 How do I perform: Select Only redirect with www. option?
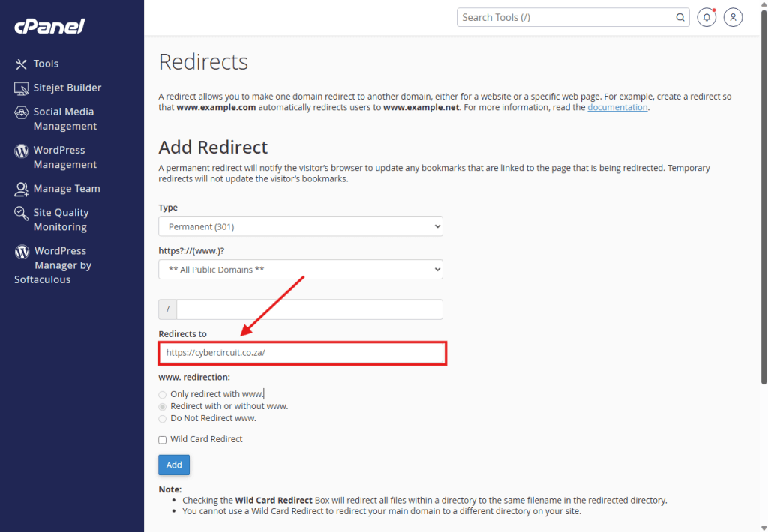click(163, 395)
